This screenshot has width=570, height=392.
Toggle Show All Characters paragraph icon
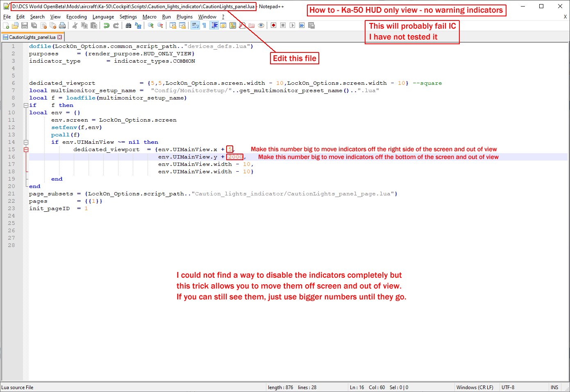204,25
